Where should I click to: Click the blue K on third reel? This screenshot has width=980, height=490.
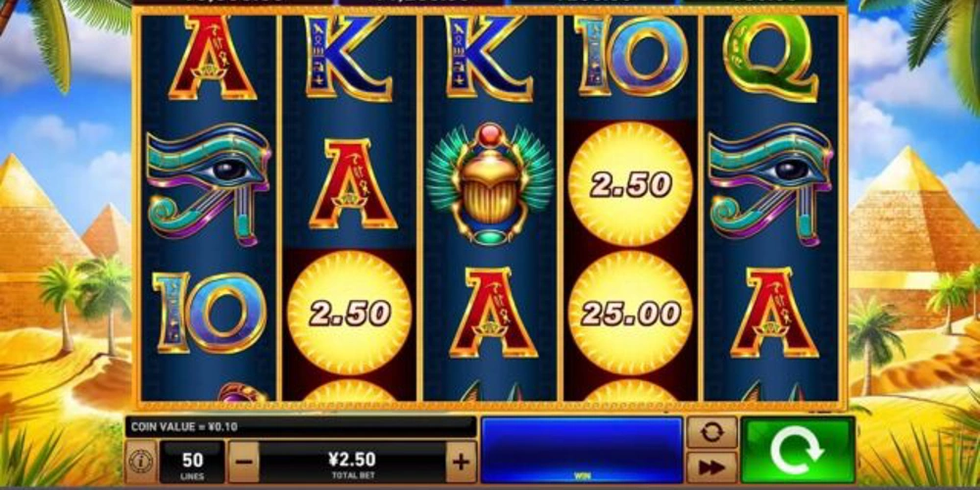point(489,58)
